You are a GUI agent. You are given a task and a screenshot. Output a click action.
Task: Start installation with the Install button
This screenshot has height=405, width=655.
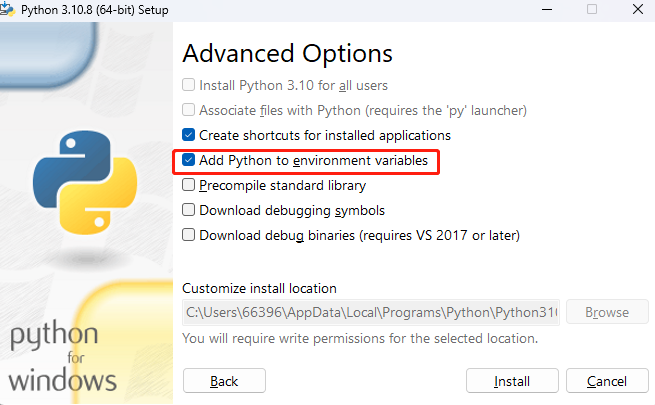click(x=512, y=381)
